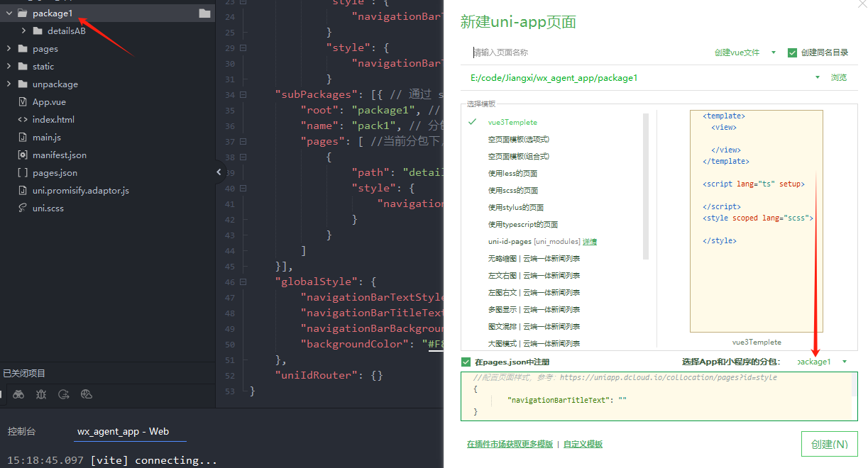The image size is (868, 468).
Task: Open App.vue in the file tree
Action: 49,102
